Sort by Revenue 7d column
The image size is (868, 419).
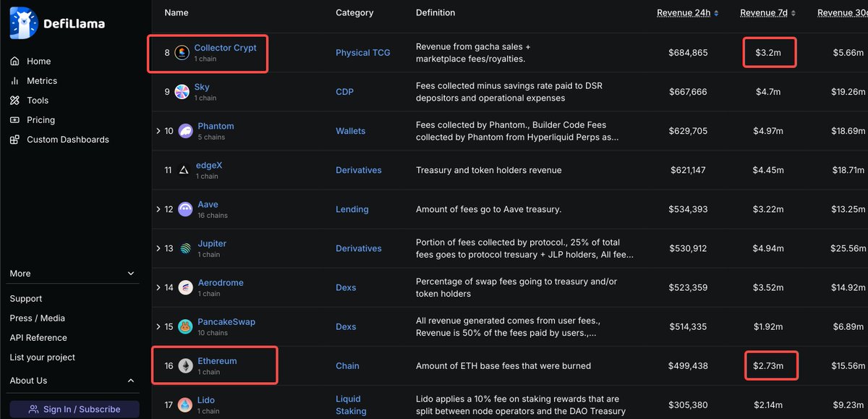coord(764,13)
